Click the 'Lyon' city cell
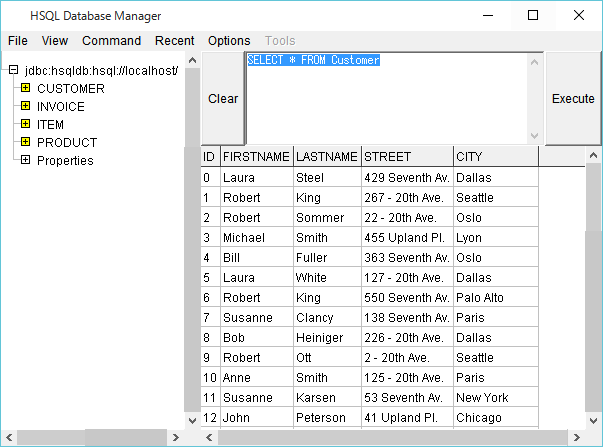 (496, 237)
